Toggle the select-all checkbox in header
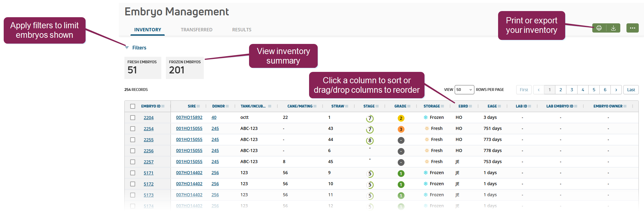Viewport: 644px width, 215px height. click(133, 106)
